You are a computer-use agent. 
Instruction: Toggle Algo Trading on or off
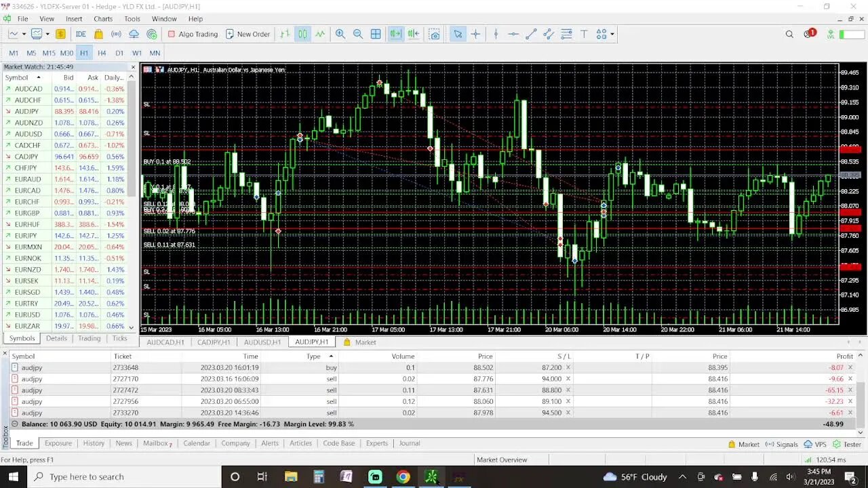coord(193,34)
